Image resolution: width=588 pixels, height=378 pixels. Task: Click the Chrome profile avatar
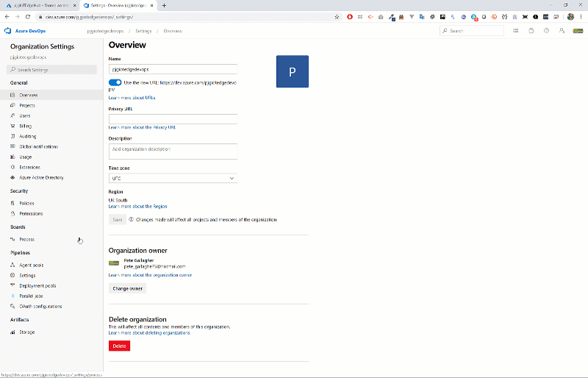(571, 17)
